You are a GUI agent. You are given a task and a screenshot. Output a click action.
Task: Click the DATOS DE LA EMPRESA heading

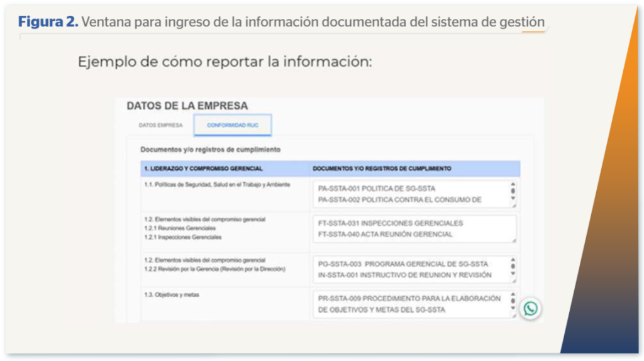click(x=187, y=106)
